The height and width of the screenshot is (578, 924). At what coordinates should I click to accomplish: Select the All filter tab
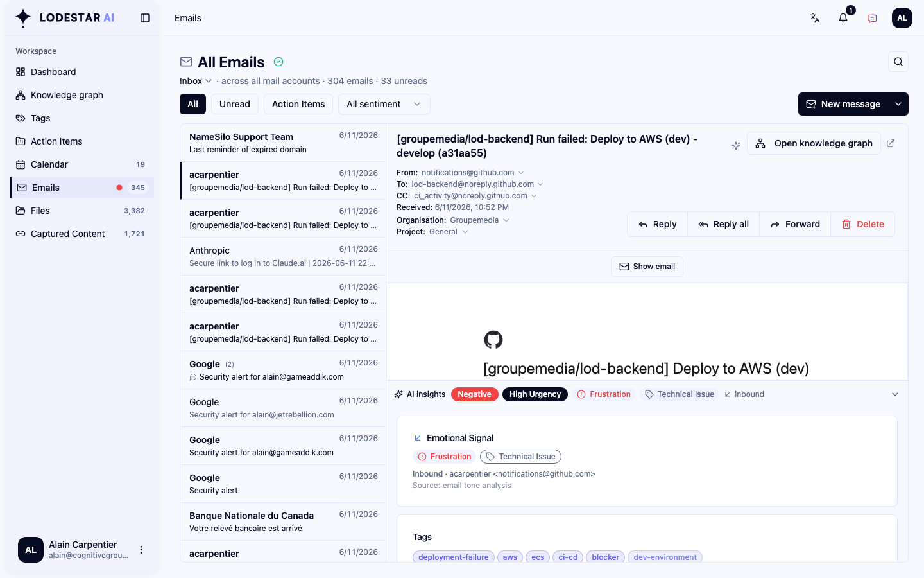193,104
